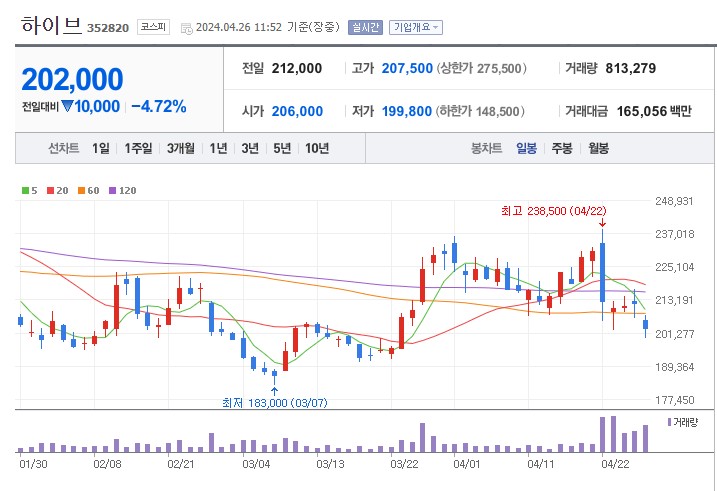Click the tall blue candle on 04/22
This screenshot has height=491, width=717.
coord(602,272)
